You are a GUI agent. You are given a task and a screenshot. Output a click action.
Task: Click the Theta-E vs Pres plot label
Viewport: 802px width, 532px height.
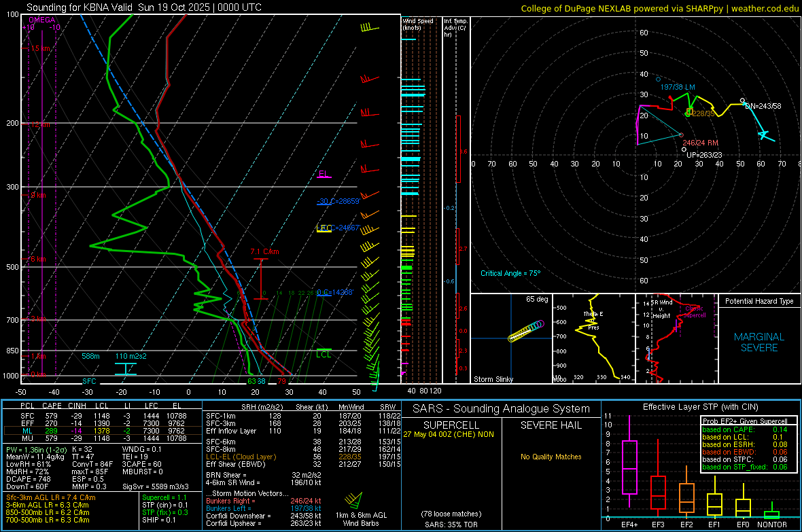point(593,320)
